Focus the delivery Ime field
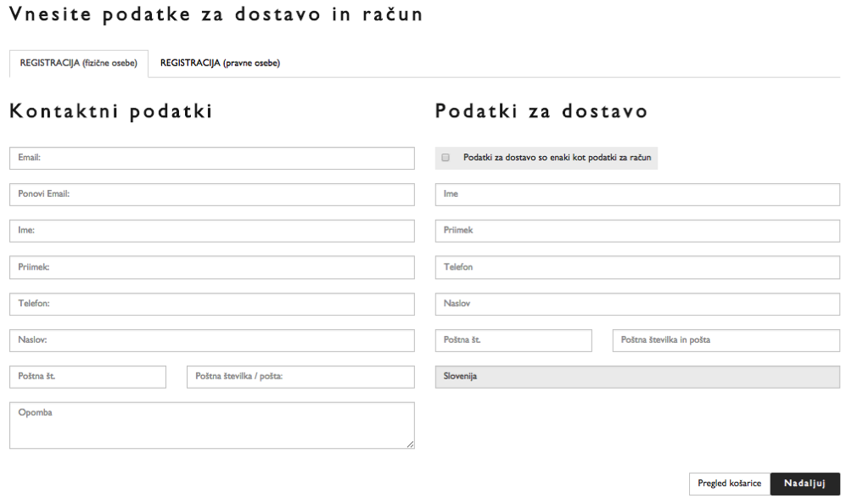 [x=637, y=194]
